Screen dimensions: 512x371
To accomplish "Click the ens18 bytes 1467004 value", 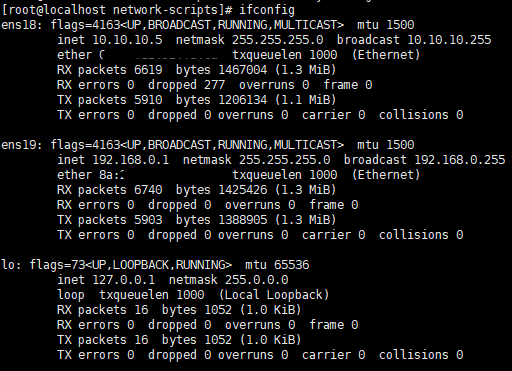I will point(243,70).
